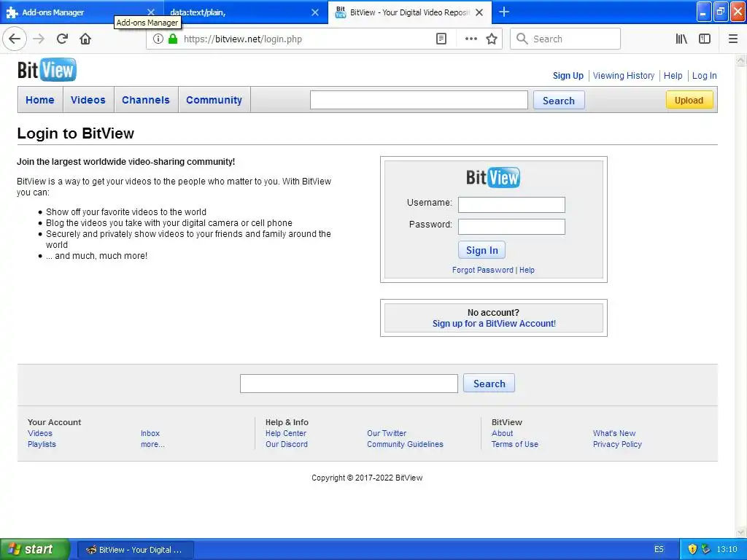Screen dimensions: 747x560
Task: Toggle reader view icon in address bar
Action: tap(441, 39)
